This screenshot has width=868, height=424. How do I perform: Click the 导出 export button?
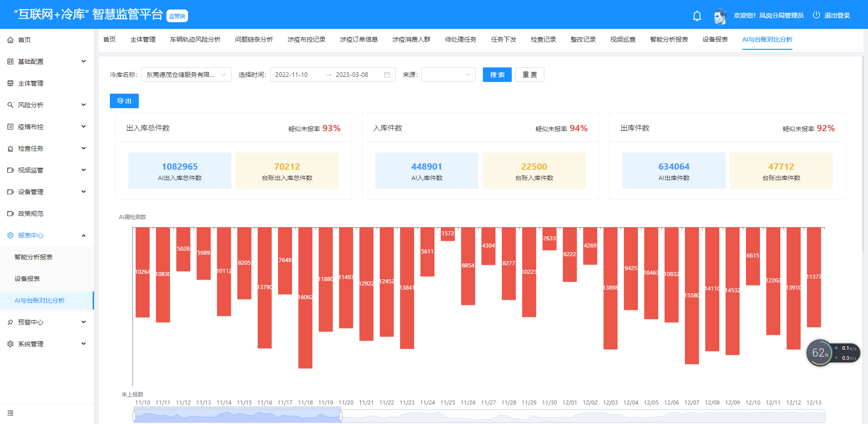click(124, 101)
